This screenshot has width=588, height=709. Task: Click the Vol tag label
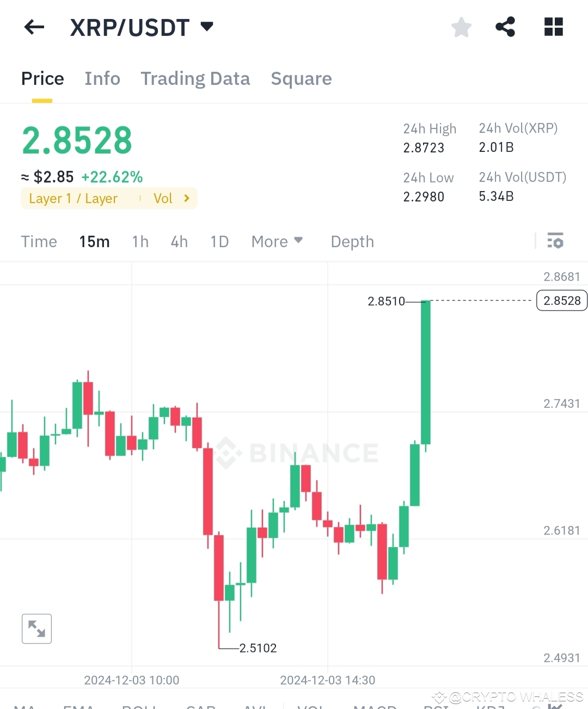tap(163, 198)
